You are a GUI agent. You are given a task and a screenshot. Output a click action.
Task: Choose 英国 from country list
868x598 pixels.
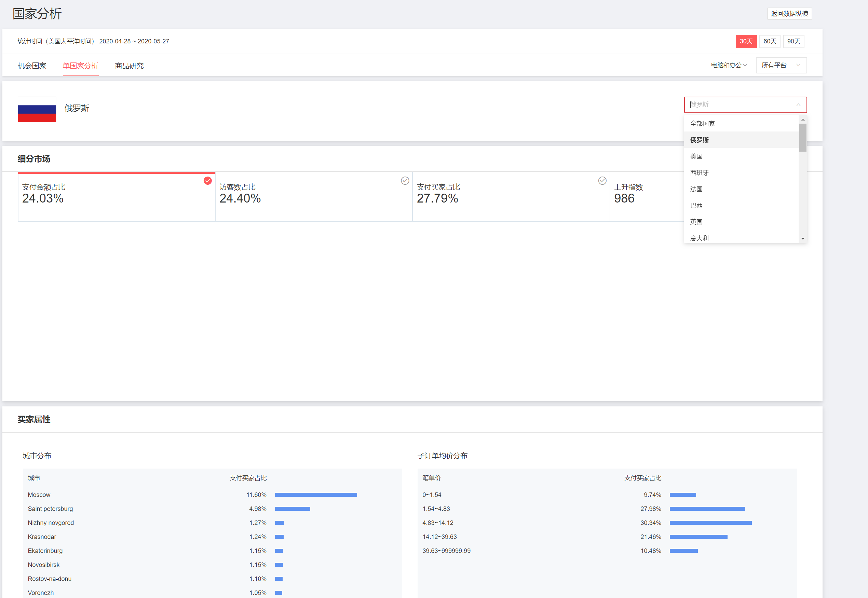[741, 222]
